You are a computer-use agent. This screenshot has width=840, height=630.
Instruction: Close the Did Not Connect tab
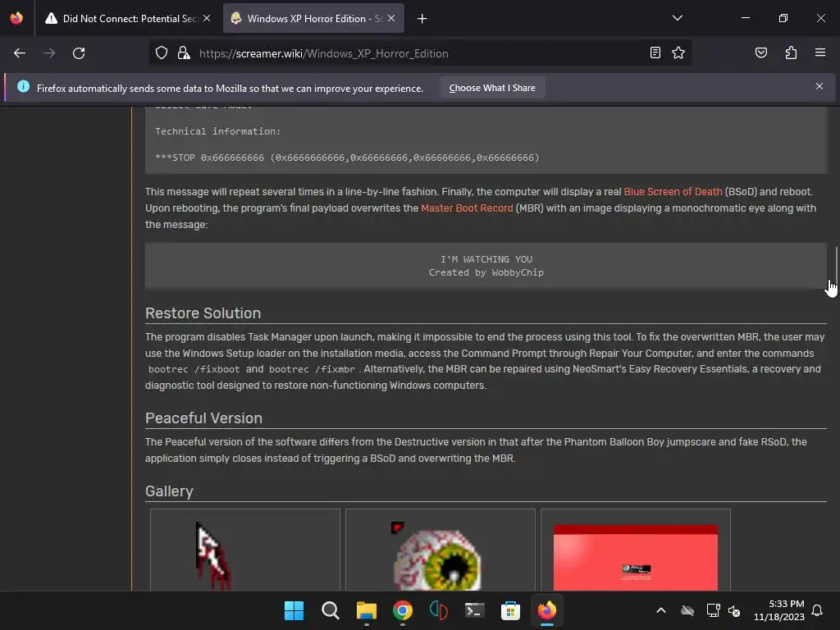(x=207, y=18)
